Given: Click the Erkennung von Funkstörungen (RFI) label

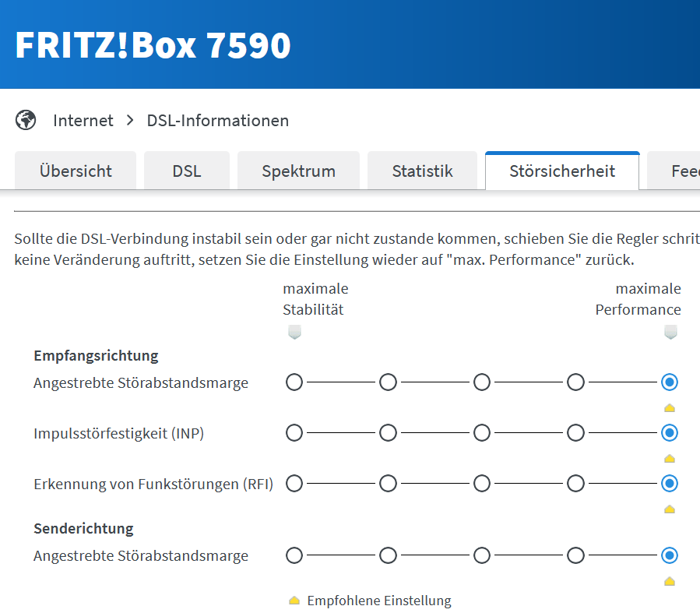Looking at the screenshot, I should point(153,484).
